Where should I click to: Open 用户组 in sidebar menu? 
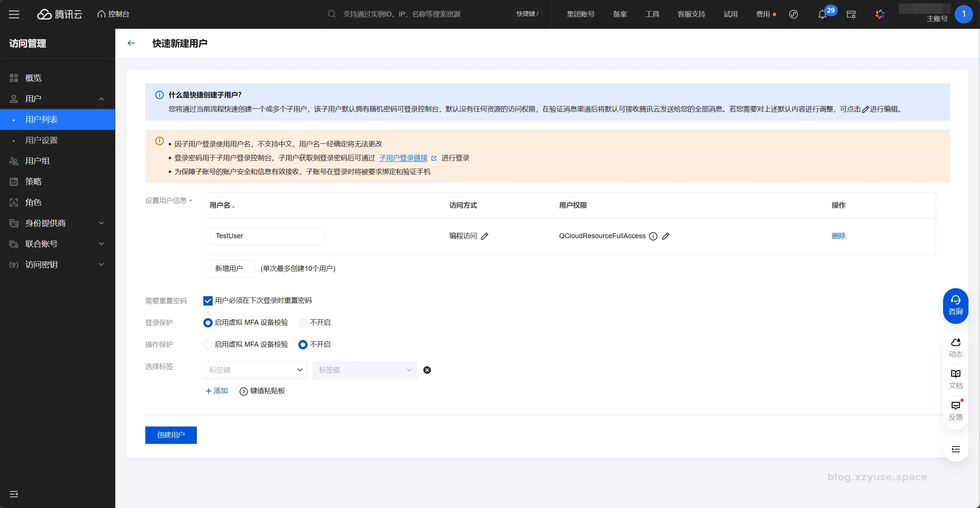tap(37, 161)
